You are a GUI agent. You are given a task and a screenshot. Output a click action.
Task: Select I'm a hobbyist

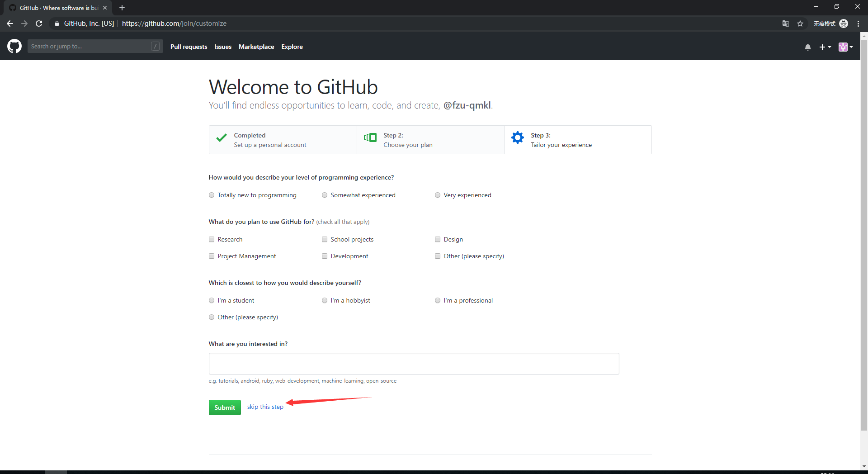[325, 300]
